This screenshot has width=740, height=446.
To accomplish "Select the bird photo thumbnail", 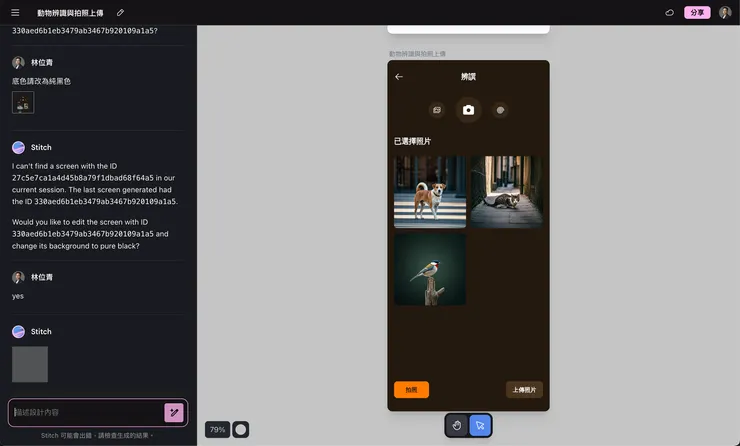I will pos(430,269).
